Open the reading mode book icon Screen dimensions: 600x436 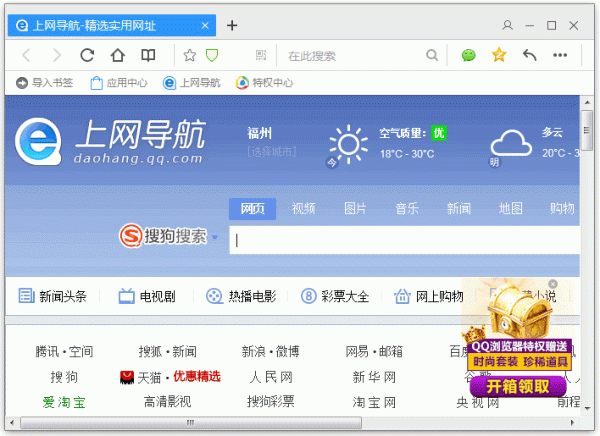coord(148,56)
